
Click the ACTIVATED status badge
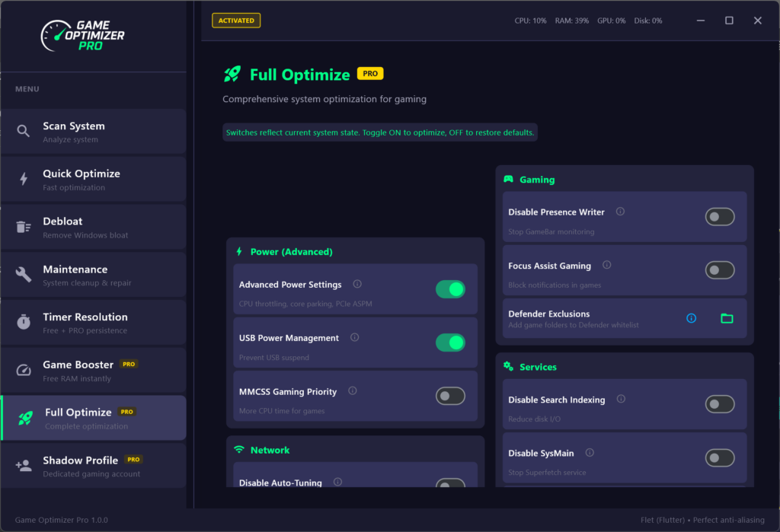[x=236, y=21]
